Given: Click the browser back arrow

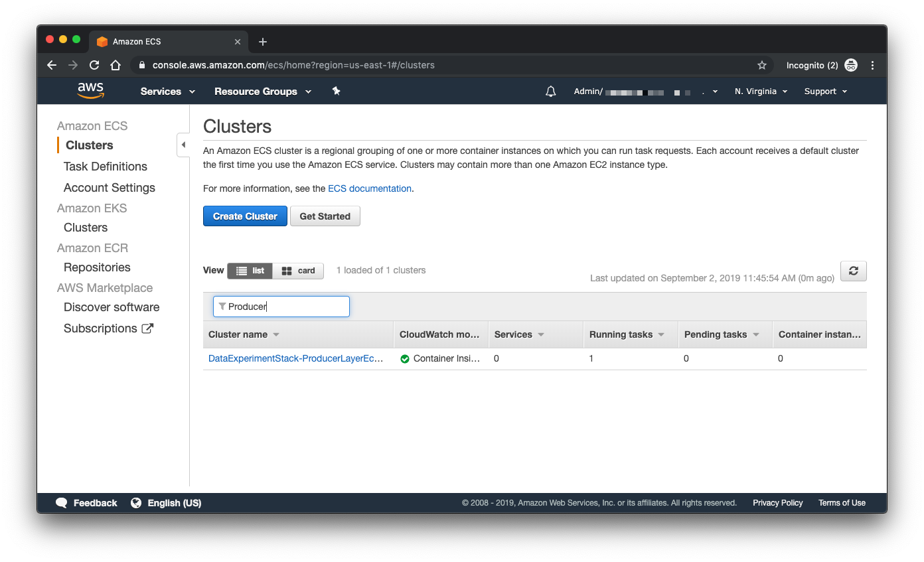Looking at the screenshot, I should point(52,65).
